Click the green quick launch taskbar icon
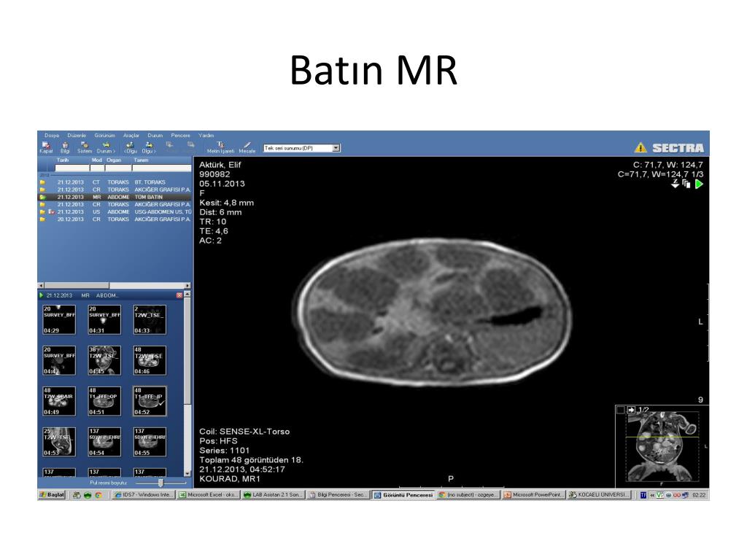 88,495
